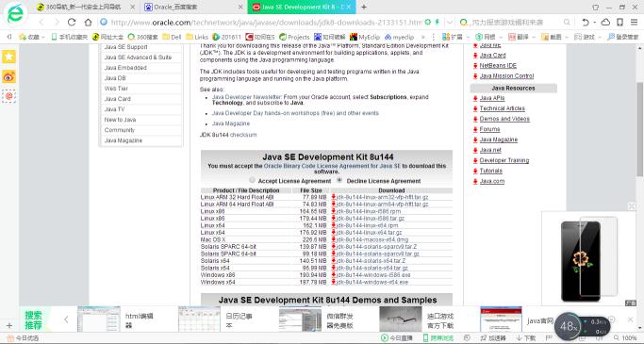Click the page vertical scrollbar

639,128
